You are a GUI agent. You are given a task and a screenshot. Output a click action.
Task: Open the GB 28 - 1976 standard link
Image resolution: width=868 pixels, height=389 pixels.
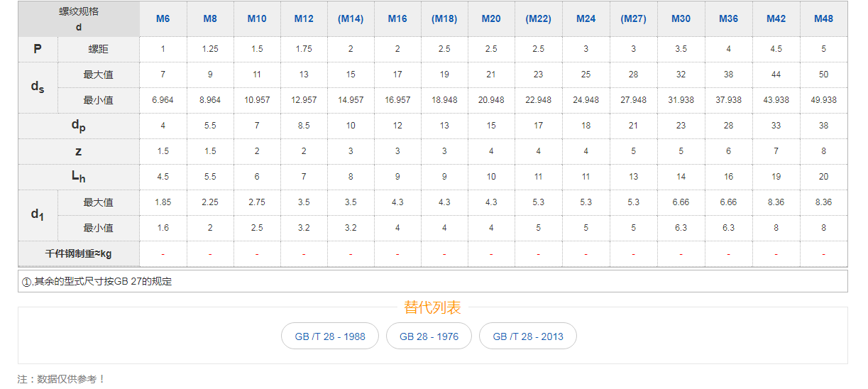point(429,336)
